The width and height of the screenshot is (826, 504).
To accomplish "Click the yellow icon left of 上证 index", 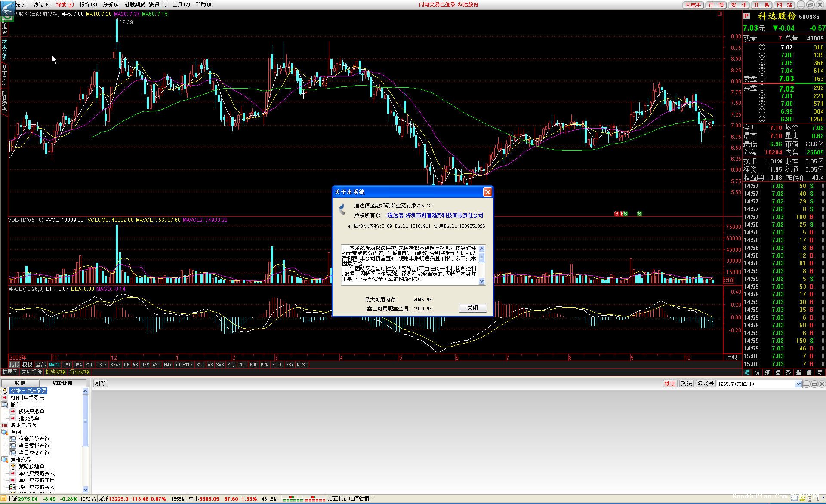I will [3, 499].
